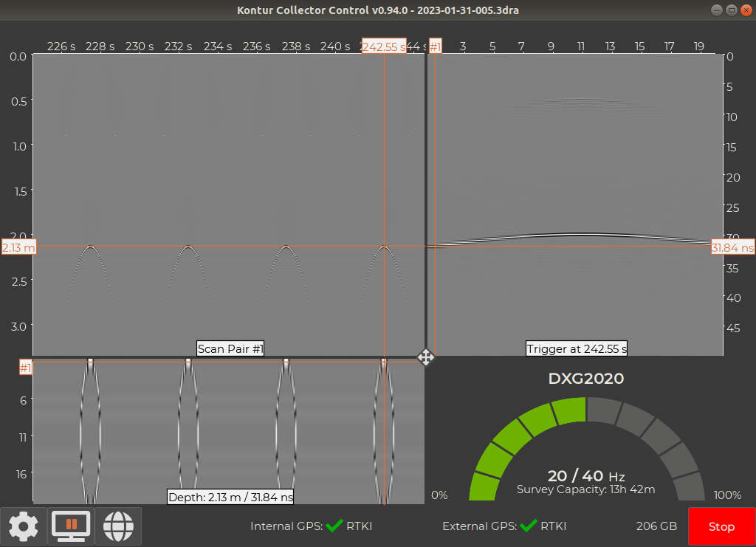This screenshot has width=756, height=547.
Task: Close the Kontur Collector Control window
Action: click(x=746, y=10)
